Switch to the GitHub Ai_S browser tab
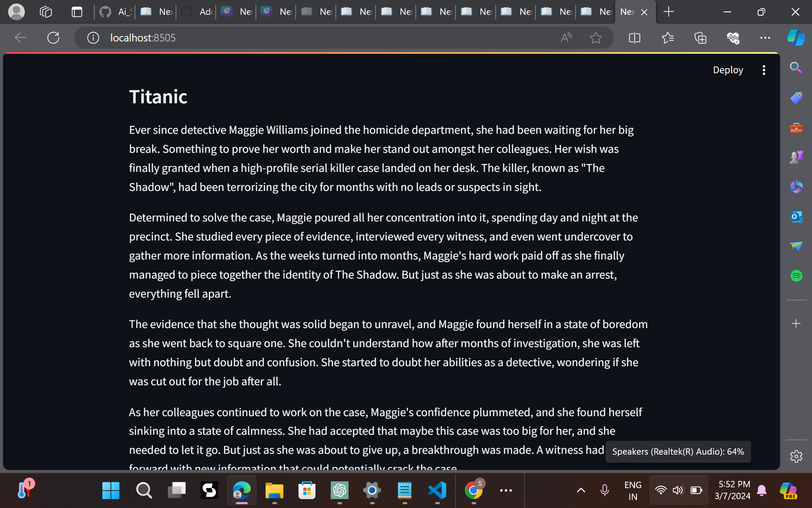This screenshot has height=508, width=812. (x=114, y=11)
